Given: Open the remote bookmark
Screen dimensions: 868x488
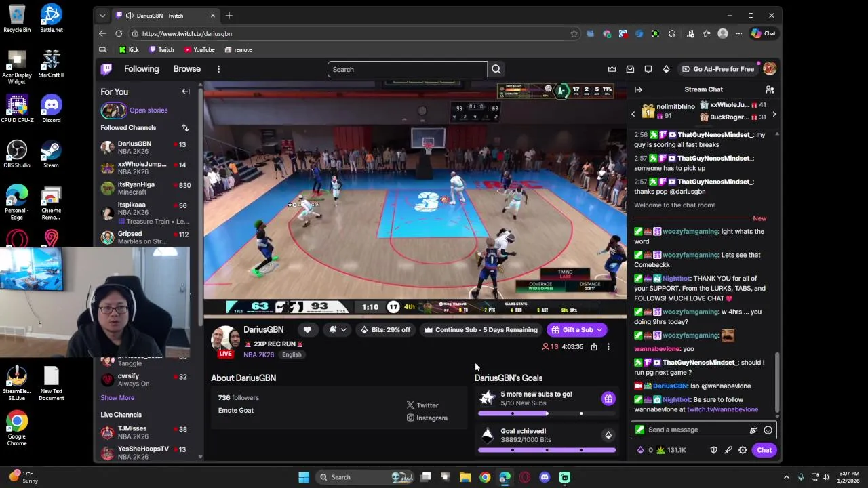Looking at the screenshot, I should [238, 49].
